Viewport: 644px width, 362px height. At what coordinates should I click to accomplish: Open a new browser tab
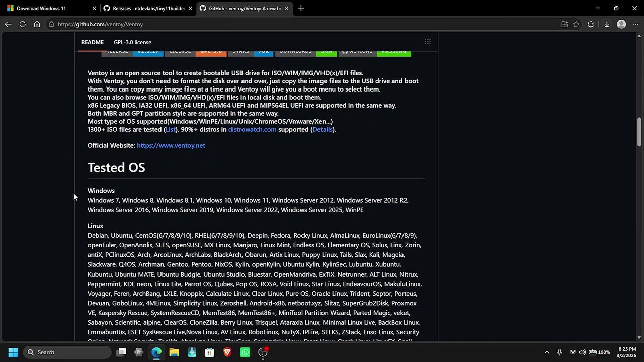coord(301,8)
